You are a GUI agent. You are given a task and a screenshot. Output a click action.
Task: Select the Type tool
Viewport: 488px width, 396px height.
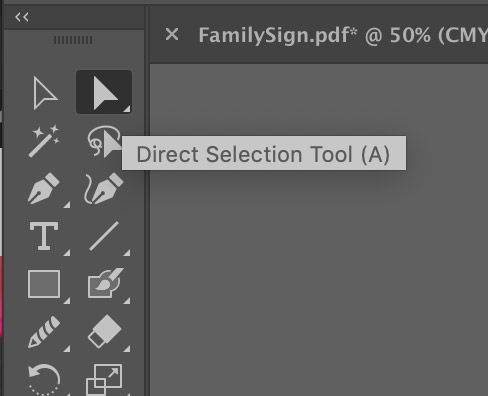(44, 236)
